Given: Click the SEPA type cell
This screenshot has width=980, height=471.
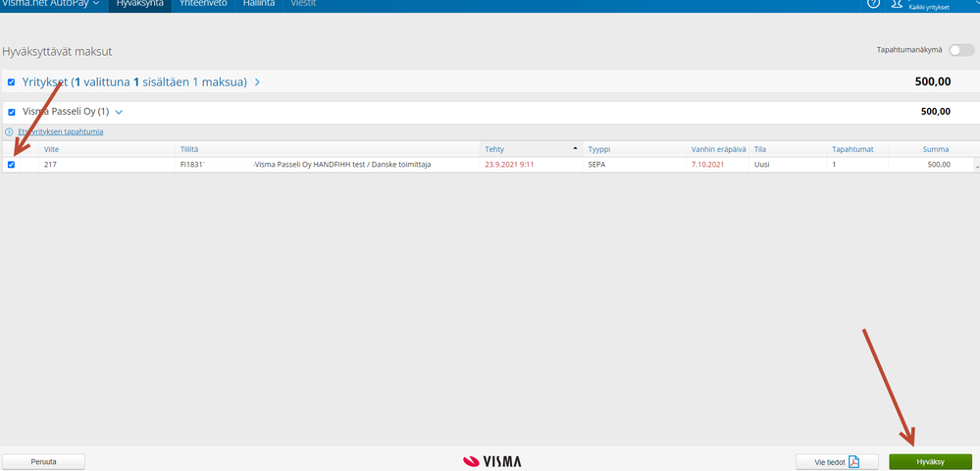Looking at the screenshot, I should [x=635, y=165].
